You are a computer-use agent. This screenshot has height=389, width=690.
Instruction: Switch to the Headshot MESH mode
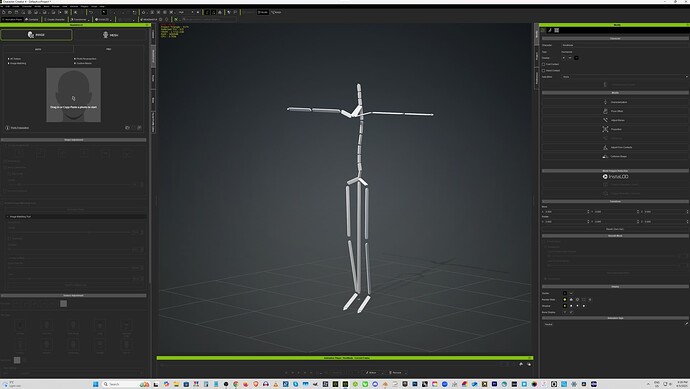110,35
